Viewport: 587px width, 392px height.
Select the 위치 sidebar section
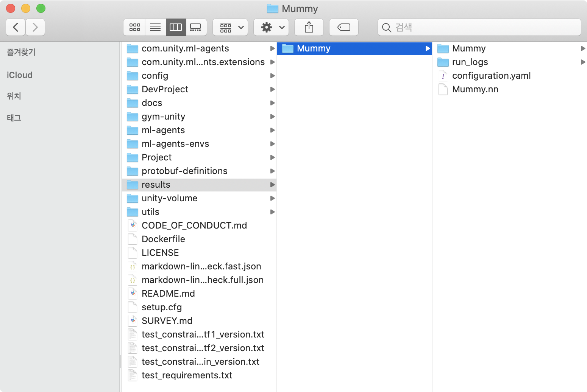(x=14, y=96)
